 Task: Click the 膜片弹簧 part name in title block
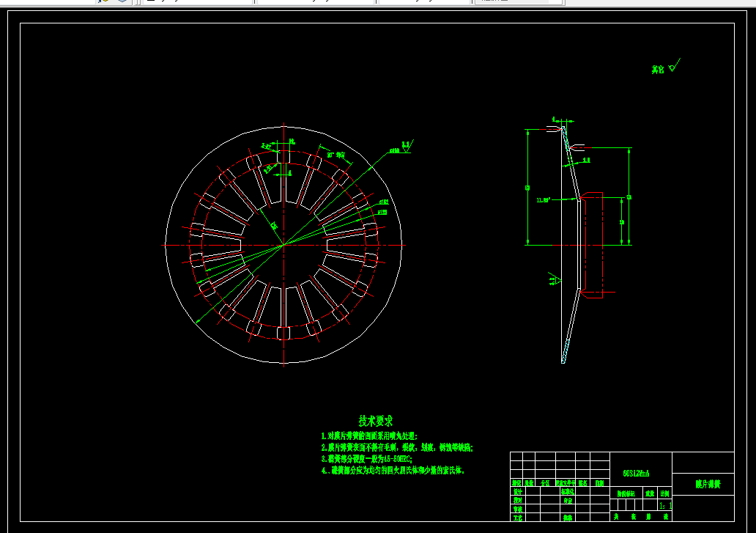[707, 485]
